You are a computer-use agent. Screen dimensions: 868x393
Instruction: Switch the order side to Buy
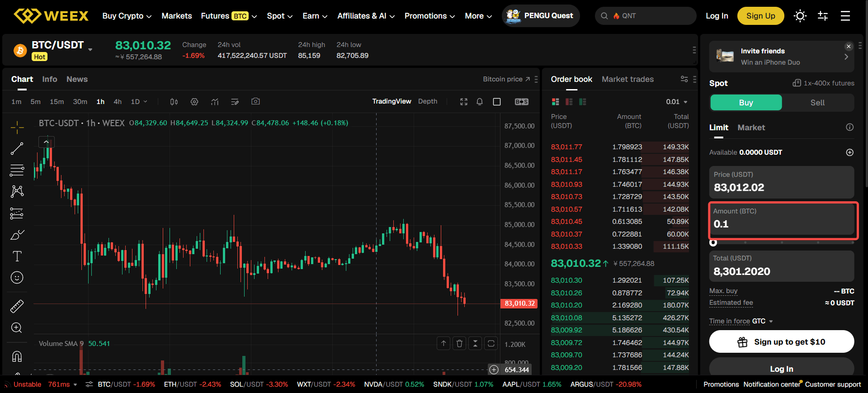746,103
